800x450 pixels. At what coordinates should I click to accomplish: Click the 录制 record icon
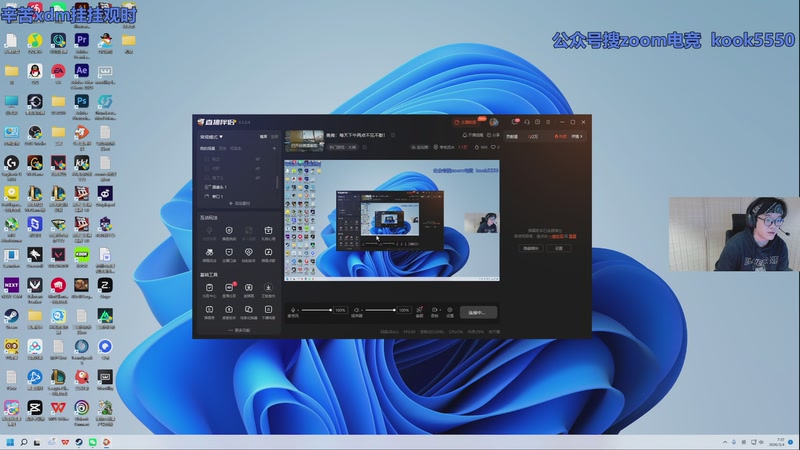coord(435,311)
